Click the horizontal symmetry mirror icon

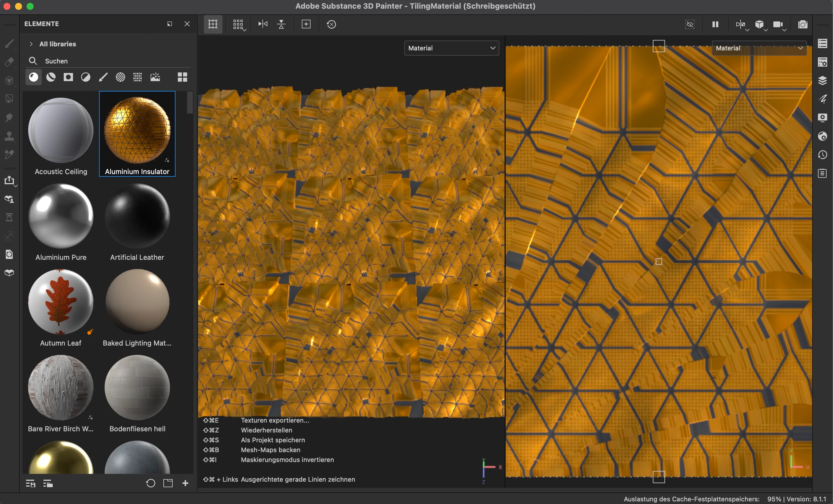tap(263, 24)
